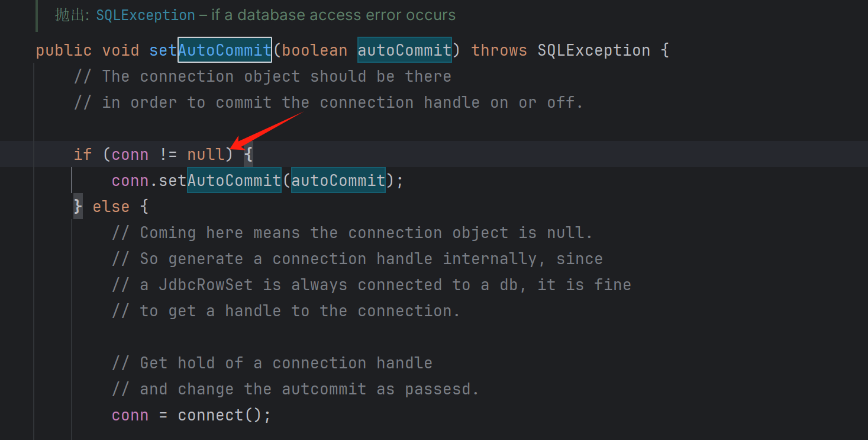Click the highlighted closing brace before else

point(78,207)
